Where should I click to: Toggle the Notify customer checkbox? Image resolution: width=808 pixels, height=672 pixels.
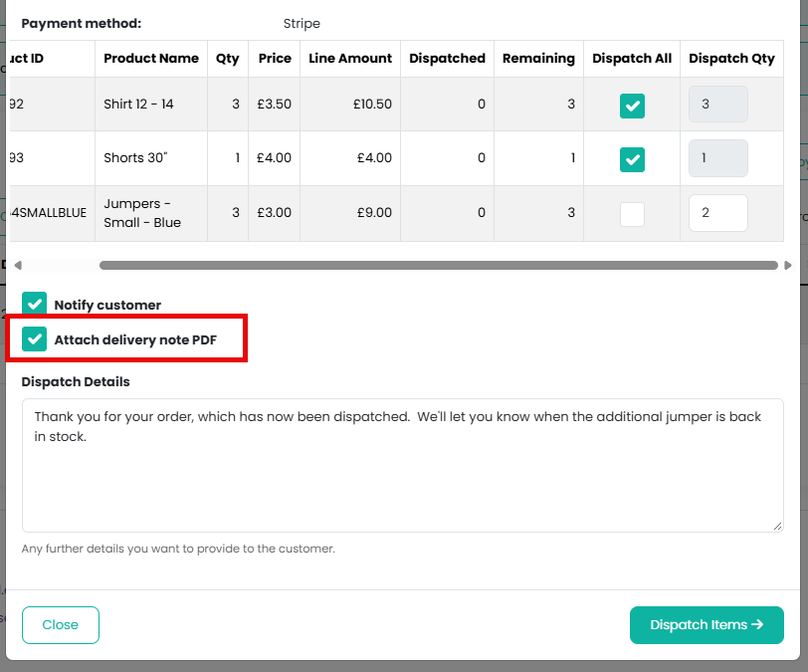34,305
